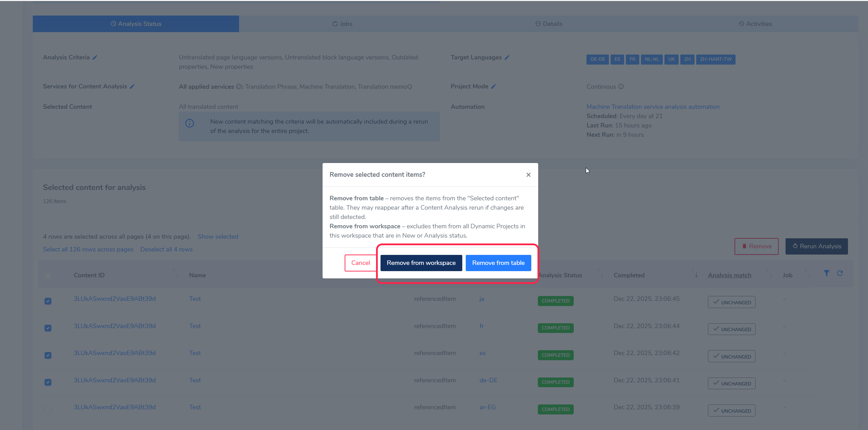
Task: Click COMPLETED status in fr row
Action: 555,328
